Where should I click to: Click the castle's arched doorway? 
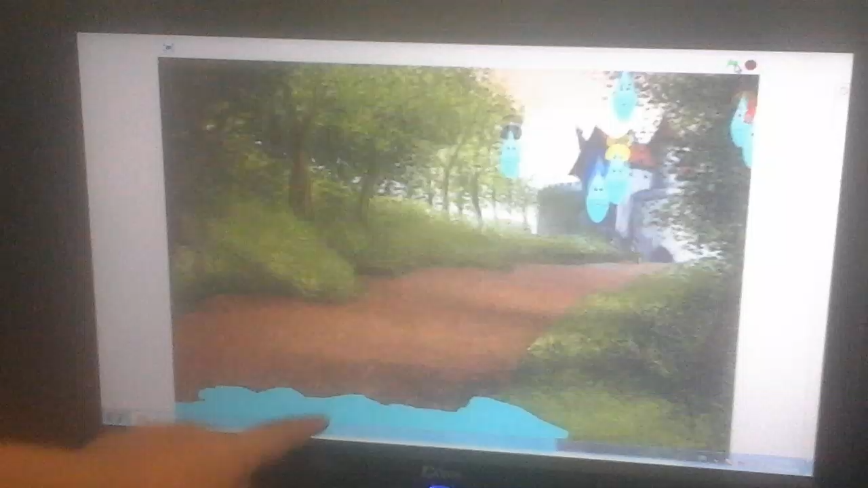(x=660, y=253)
